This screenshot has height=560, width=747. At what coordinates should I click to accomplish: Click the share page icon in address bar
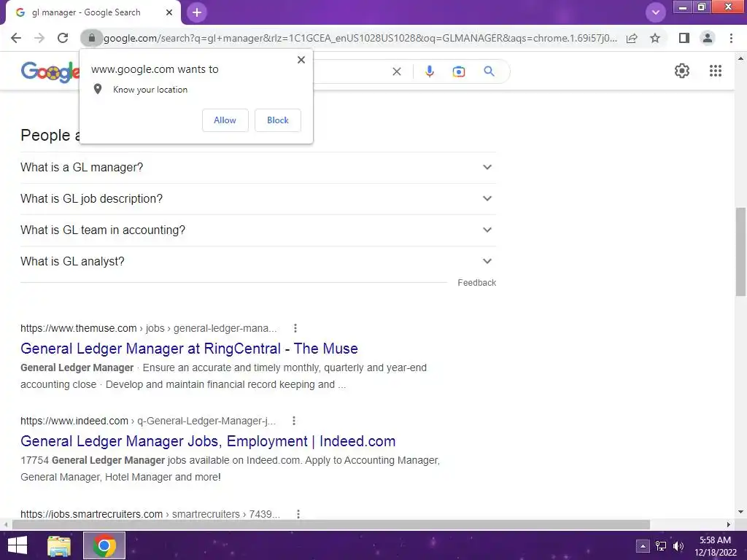coord(632,38)
